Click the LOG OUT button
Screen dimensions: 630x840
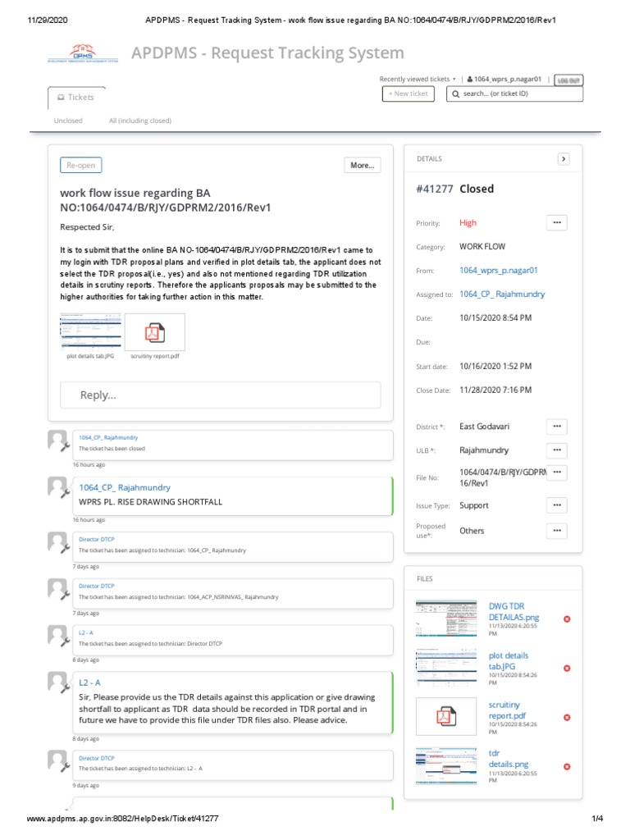pos(569,80)
